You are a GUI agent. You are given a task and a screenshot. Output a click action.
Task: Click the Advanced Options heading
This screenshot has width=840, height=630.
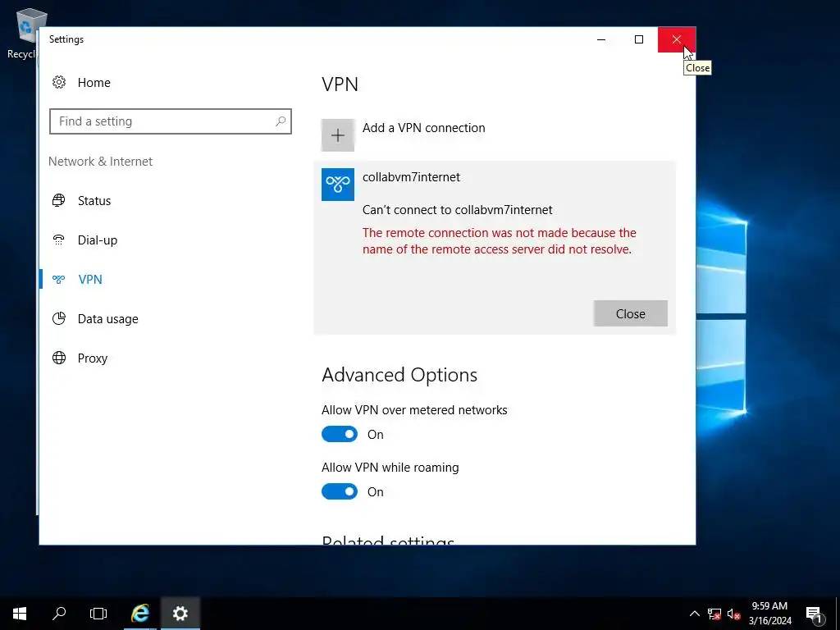pyautogui.click(x=399, y=375)
